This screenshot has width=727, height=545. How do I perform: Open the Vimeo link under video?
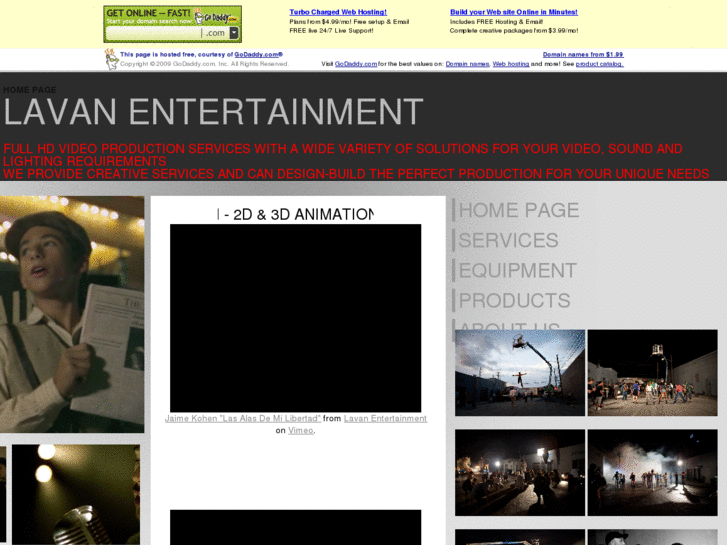(x=300, y=430)
